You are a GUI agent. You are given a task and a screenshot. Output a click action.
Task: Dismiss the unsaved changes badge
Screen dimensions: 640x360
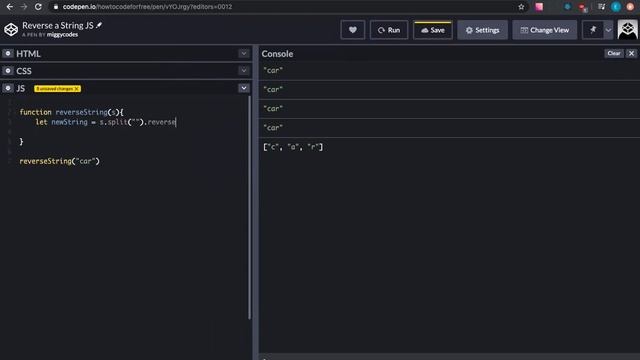point(76,89)
